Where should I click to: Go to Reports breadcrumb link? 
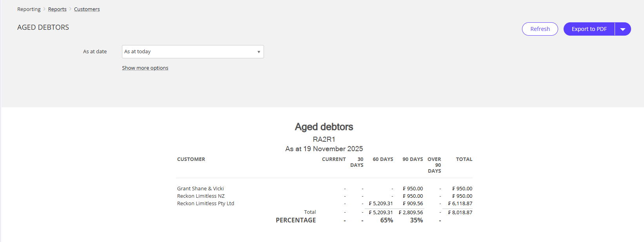point(57,9)
